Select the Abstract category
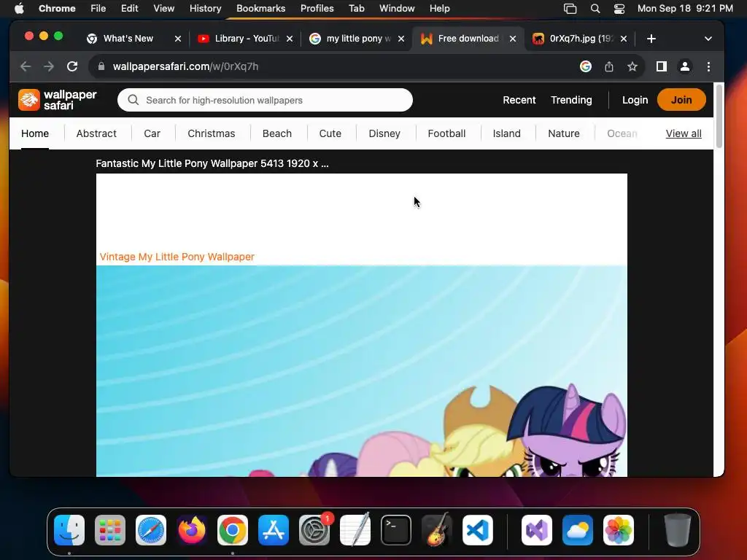The width and height of the screenshot is (747, 560). 96,134
